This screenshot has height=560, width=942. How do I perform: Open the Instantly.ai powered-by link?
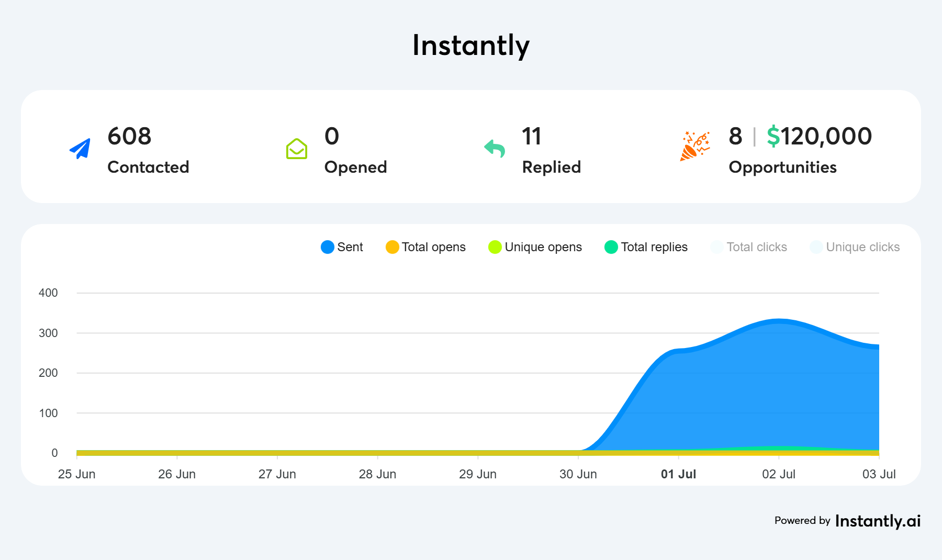pos(878,521)
